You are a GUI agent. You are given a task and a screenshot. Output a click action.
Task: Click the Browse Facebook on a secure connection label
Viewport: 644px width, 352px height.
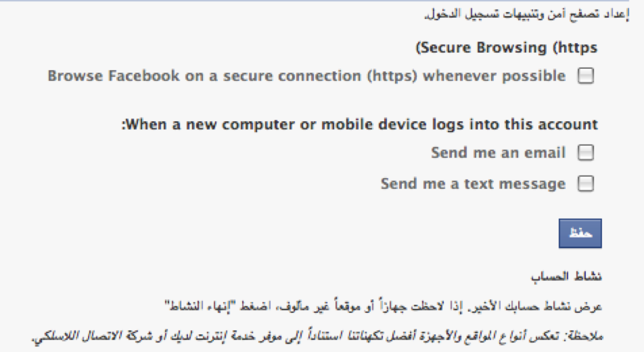click(306, 76)
